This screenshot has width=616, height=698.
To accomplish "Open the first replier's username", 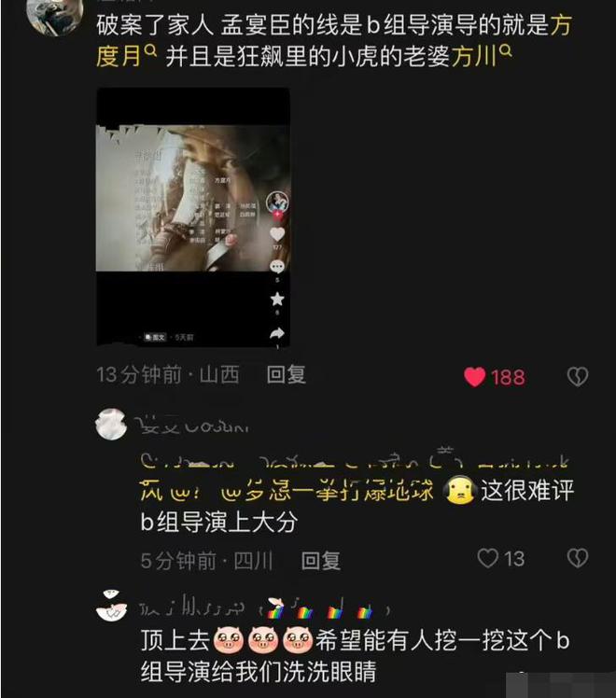I will point(193,426).
